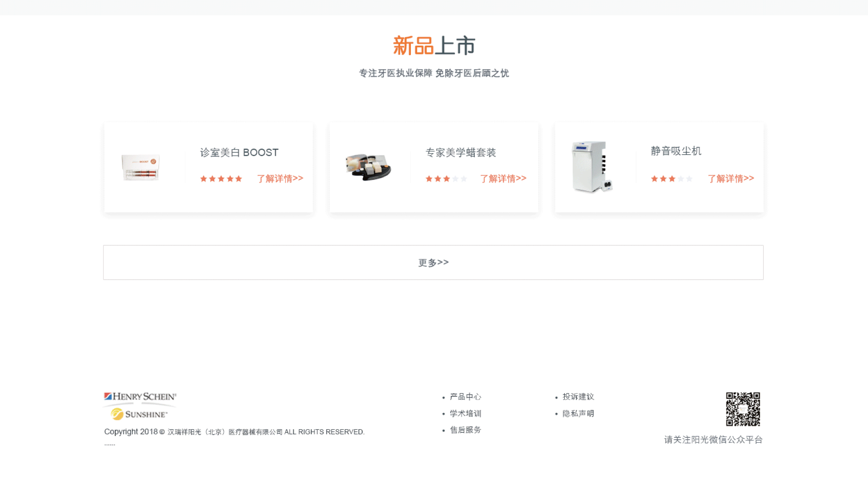Click the Sunshine logo in footer
The height and width of the screenshot is (488, 868).
(x=139, y=414)
